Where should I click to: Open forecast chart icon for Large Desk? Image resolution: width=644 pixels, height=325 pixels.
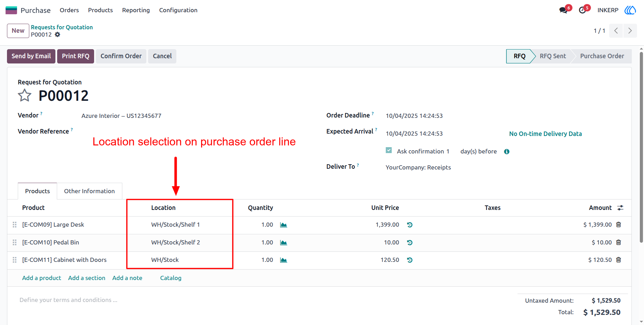point(284,225)
